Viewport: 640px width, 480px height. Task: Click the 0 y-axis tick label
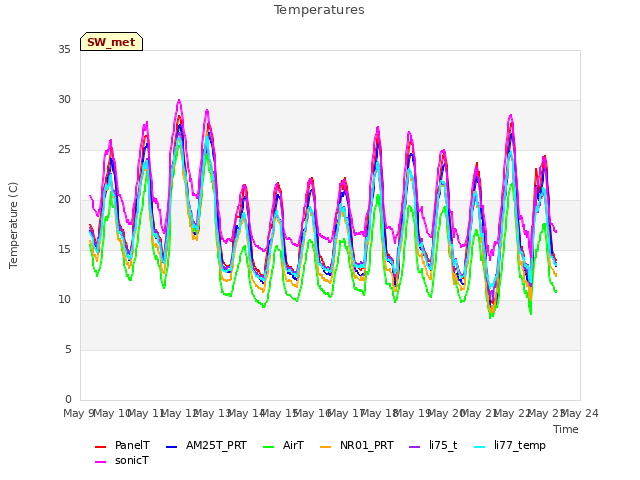68,399
